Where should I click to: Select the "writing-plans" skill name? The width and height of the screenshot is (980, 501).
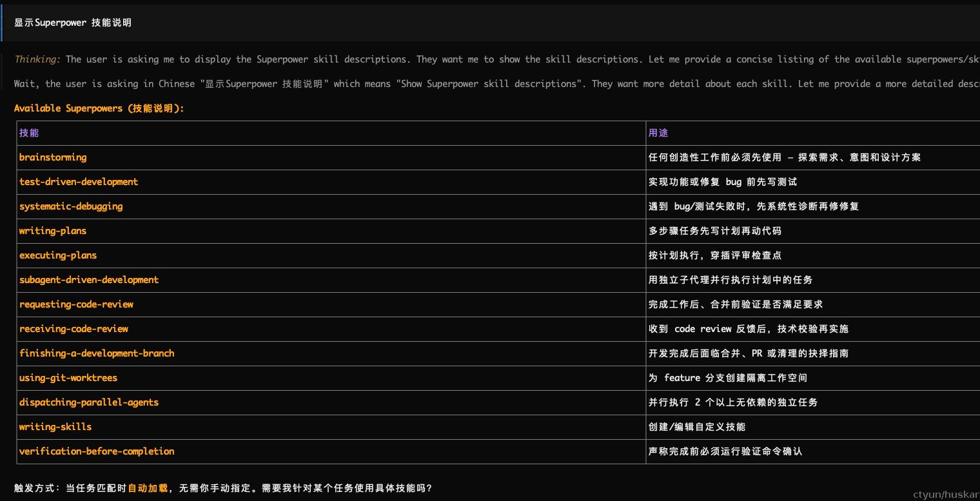click(x=53, y=231)
